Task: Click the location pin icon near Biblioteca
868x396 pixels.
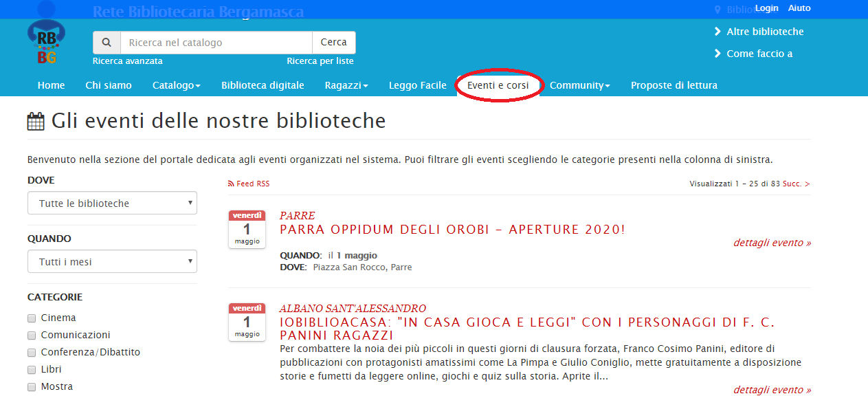Action: 717,9
